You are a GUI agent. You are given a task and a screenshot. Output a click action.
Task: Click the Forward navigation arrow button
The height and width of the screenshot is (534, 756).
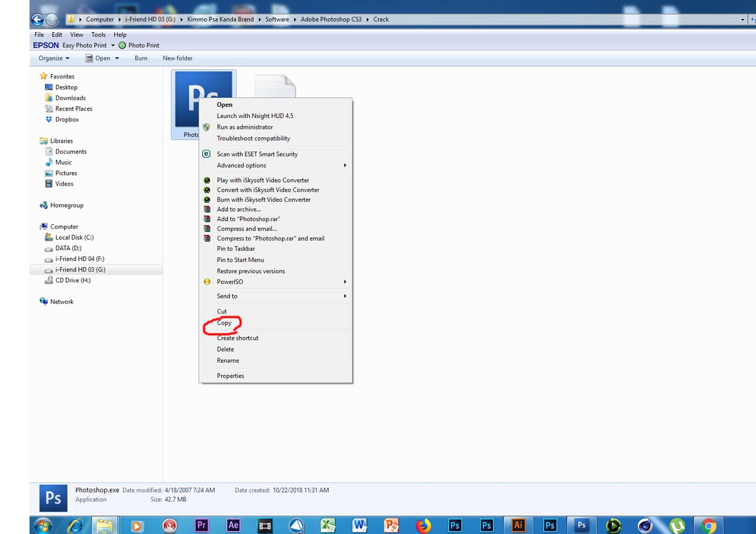click(x=52, y=19)
